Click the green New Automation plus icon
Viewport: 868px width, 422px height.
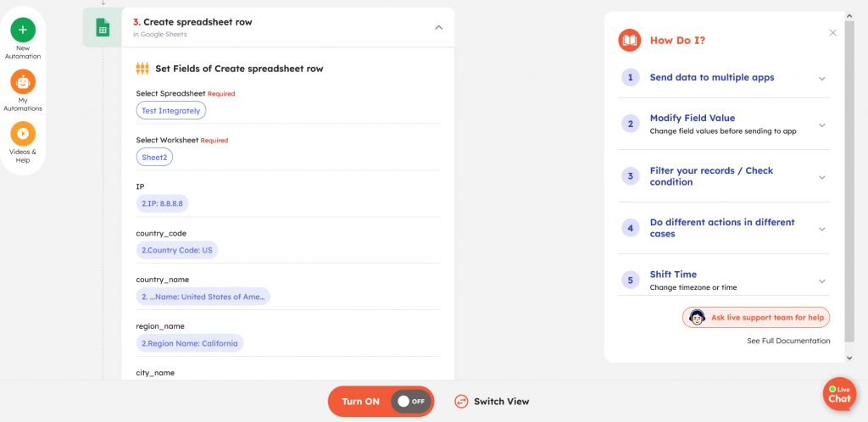pyautogui.click(x=23, y=30)
